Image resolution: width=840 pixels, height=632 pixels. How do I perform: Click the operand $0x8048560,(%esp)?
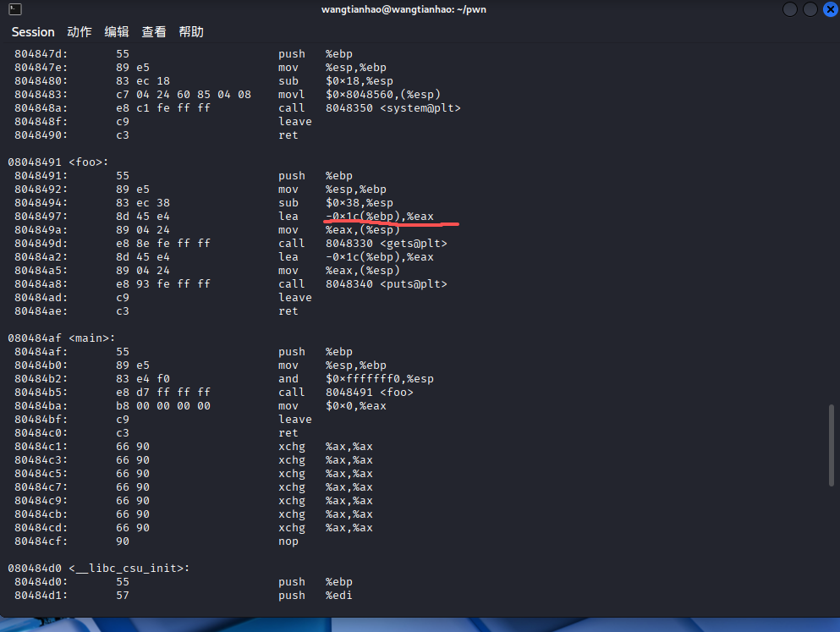point(383,95)
